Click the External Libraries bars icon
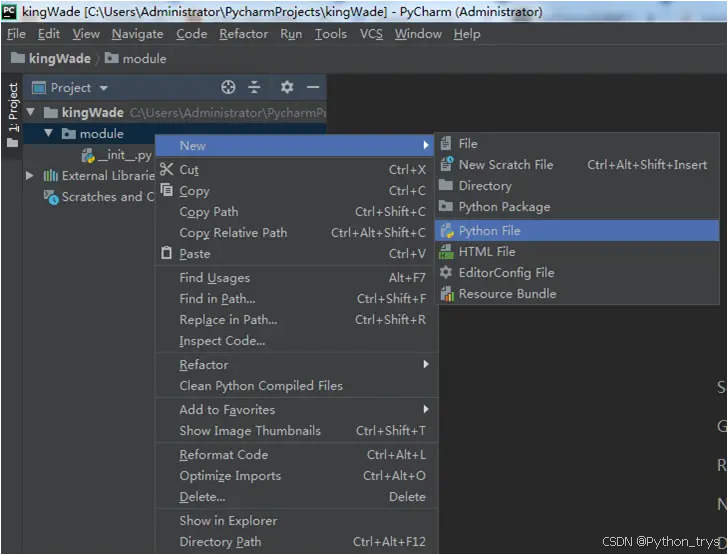 [51, 176]
